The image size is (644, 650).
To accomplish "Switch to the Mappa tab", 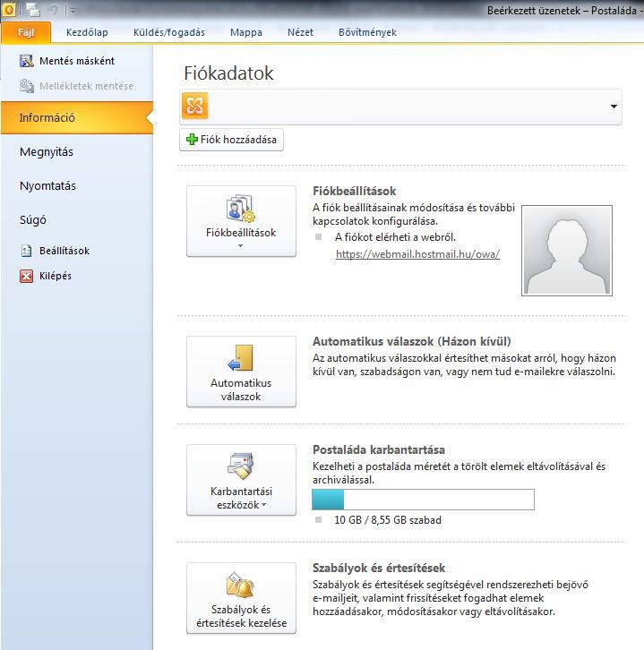I will (x=246, y=32).
